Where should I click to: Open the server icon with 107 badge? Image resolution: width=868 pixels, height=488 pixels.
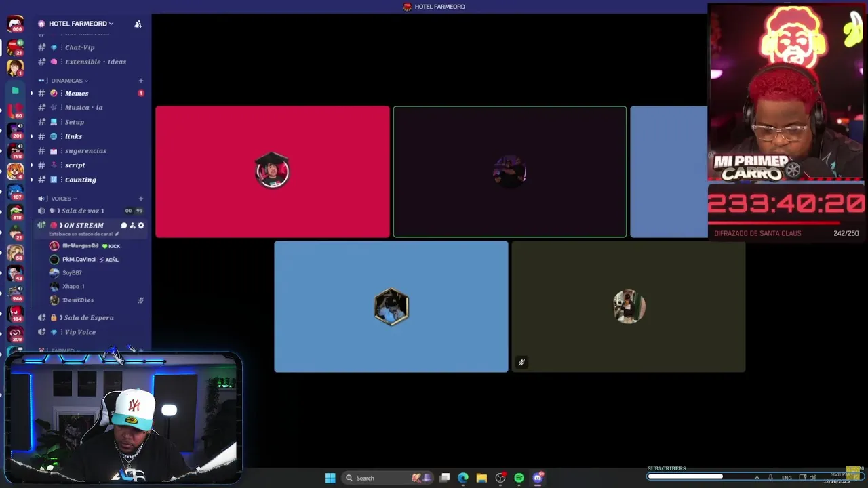(15, 191)
